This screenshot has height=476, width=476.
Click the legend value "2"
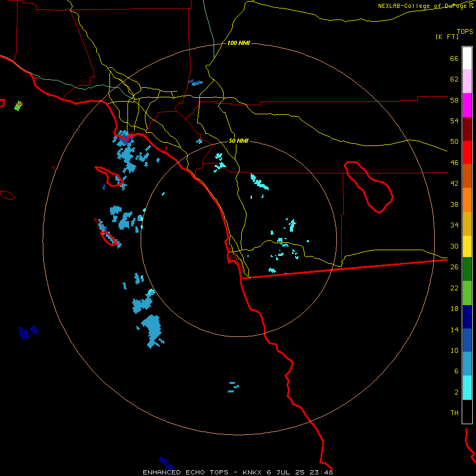pyautogui.click(x=456, y=392)
